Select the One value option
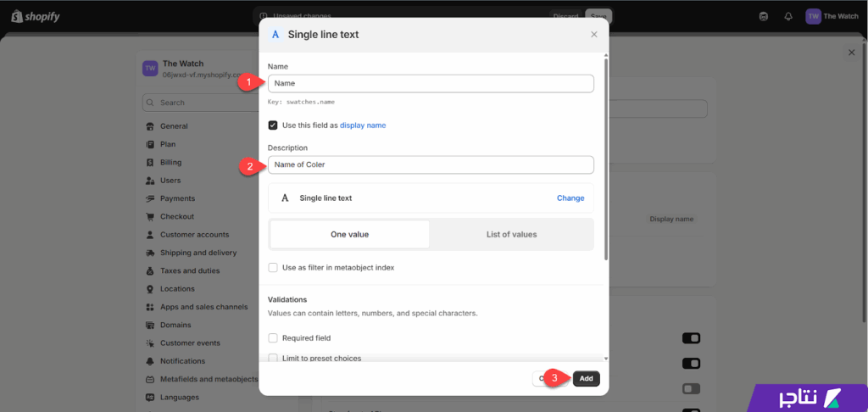 pos(349,234)
